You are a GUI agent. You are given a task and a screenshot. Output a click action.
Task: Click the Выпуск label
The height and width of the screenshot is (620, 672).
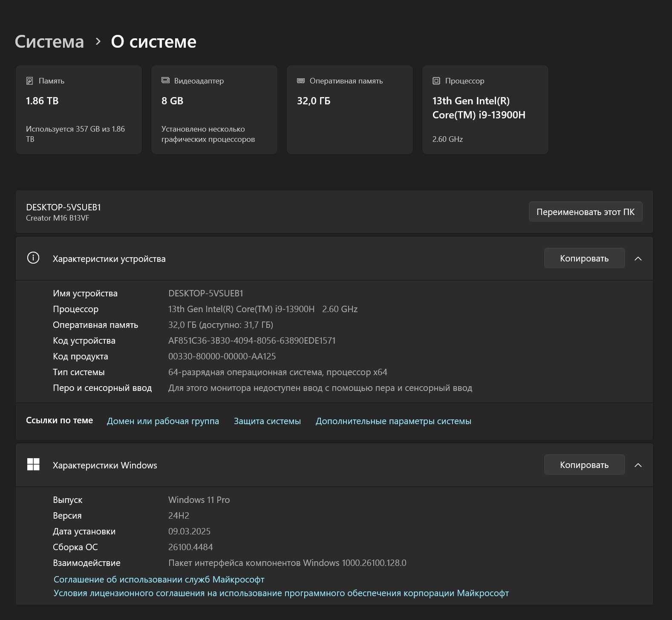(68, 500)
